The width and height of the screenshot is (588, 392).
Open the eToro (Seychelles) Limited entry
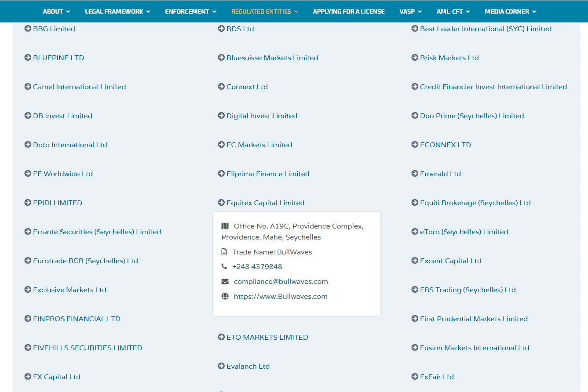coord(464,232)
